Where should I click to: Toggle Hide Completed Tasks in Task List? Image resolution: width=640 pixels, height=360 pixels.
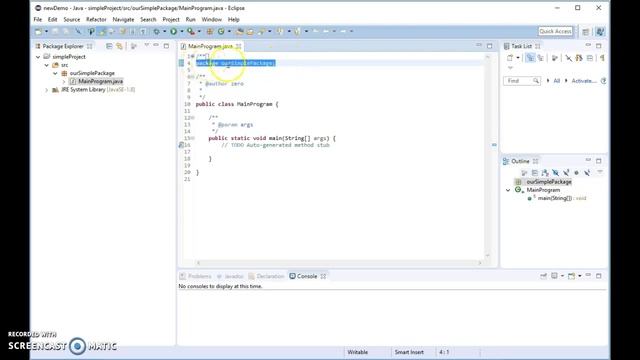568,58
